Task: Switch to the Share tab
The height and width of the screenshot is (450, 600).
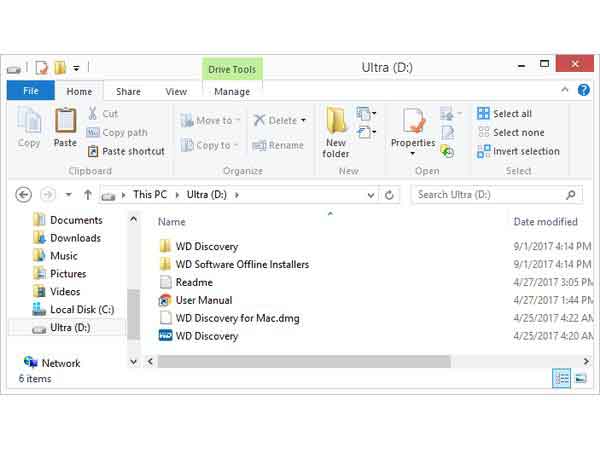Action: click(128, 91)
